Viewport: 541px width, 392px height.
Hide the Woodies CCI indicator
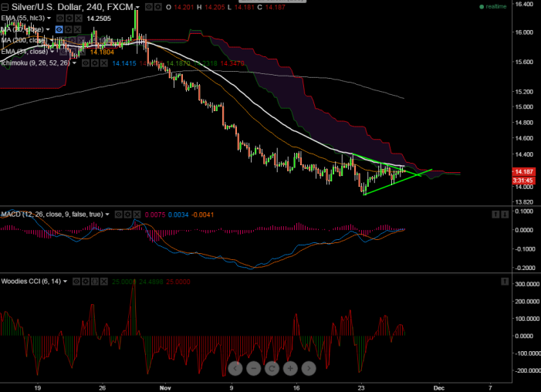tap(76, 282)
